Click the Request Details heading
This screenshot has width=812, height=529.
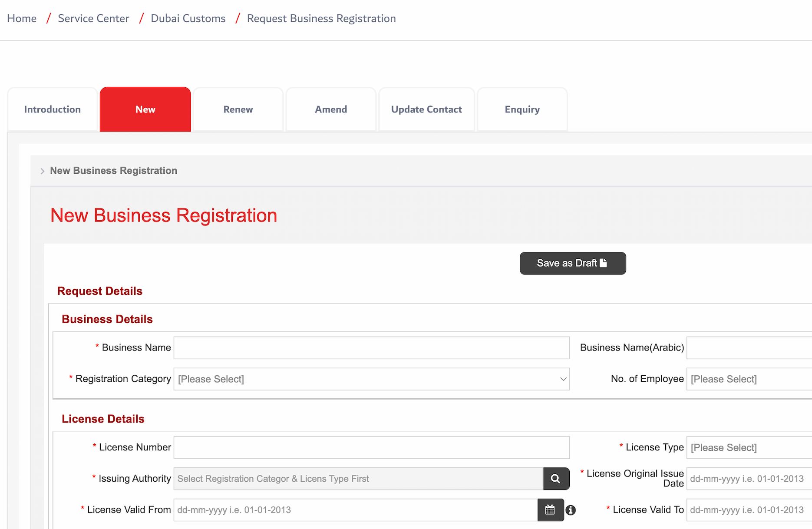100,291
